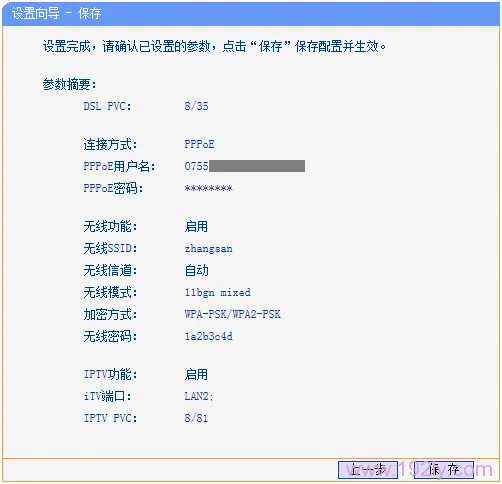Click the 无线模式 label
The image size is (502, 484).
110,293
